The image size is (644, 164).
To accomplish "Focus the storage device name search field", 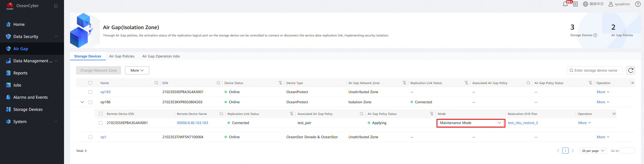I will pyautogui.click(x=595, y=70).
